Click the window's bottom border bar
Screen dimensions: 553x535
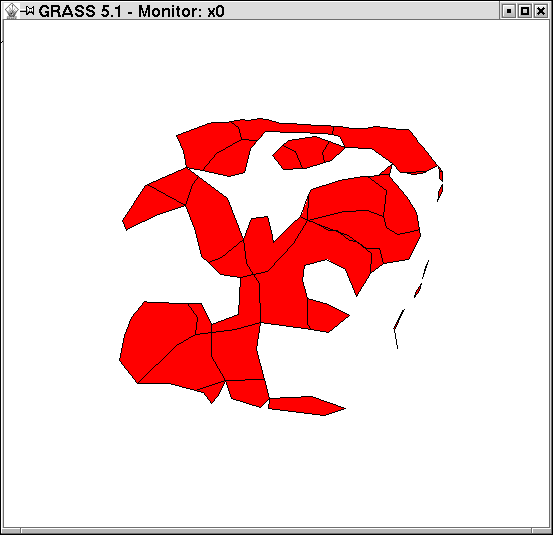276,531
